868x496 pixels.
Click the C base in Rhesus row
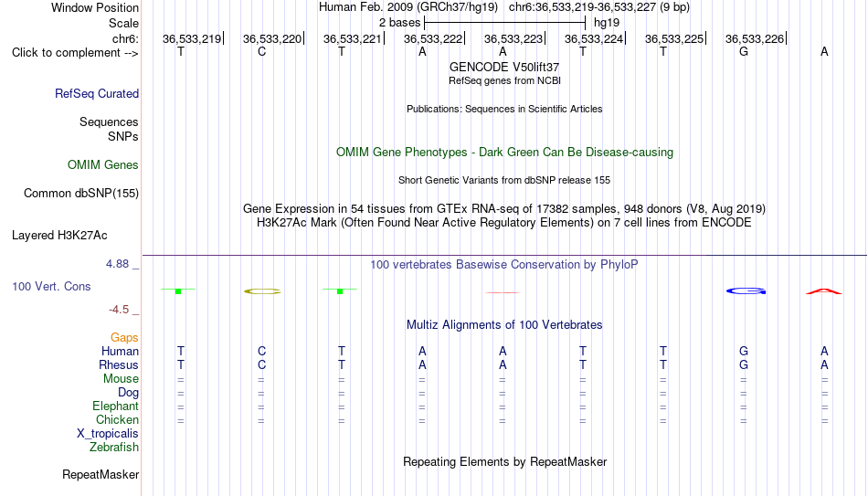tap(262, 364)
